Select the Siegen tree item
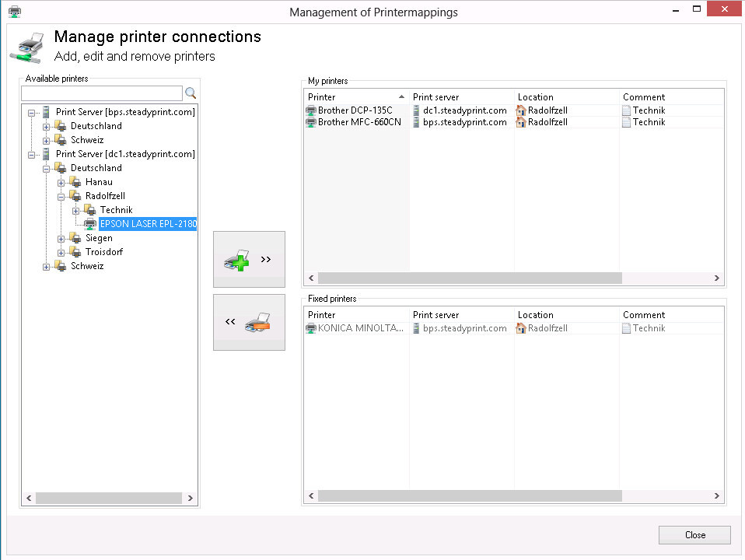Screen dimensions: 745x560 (99, 238)
